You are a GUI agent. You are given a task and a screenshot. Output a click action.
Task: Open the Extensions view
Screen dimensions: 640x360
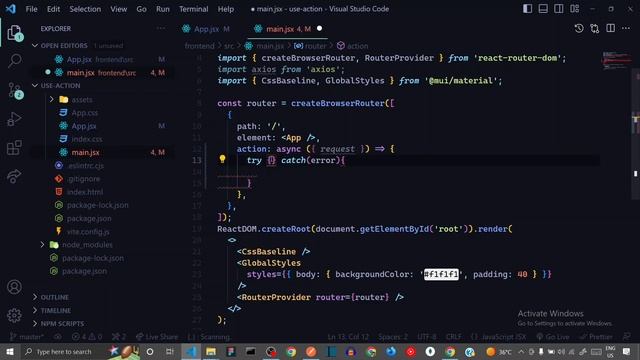(14, 148)
